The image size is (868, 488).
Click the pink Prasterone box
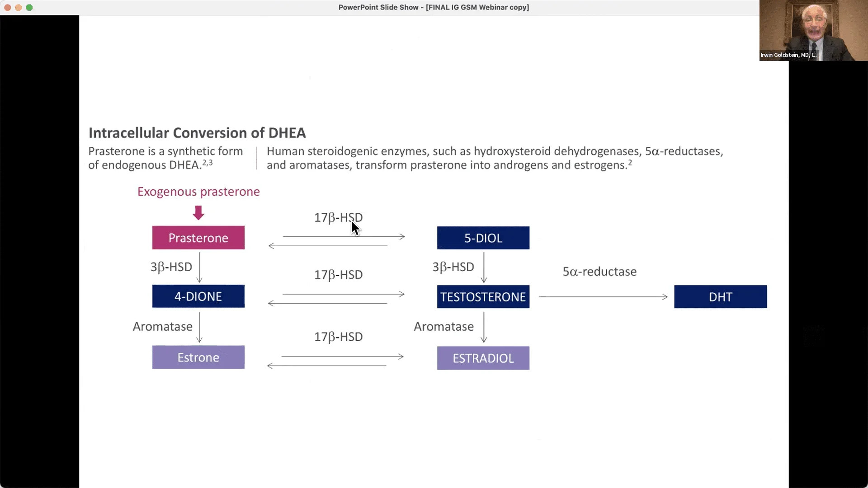pos(198,238)
